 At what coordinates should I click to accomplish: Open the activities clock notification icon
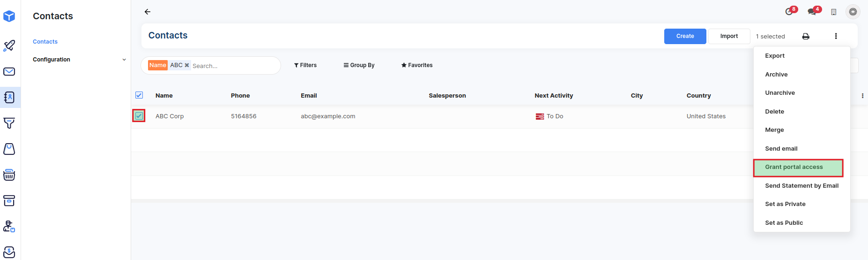click(789, 12)
